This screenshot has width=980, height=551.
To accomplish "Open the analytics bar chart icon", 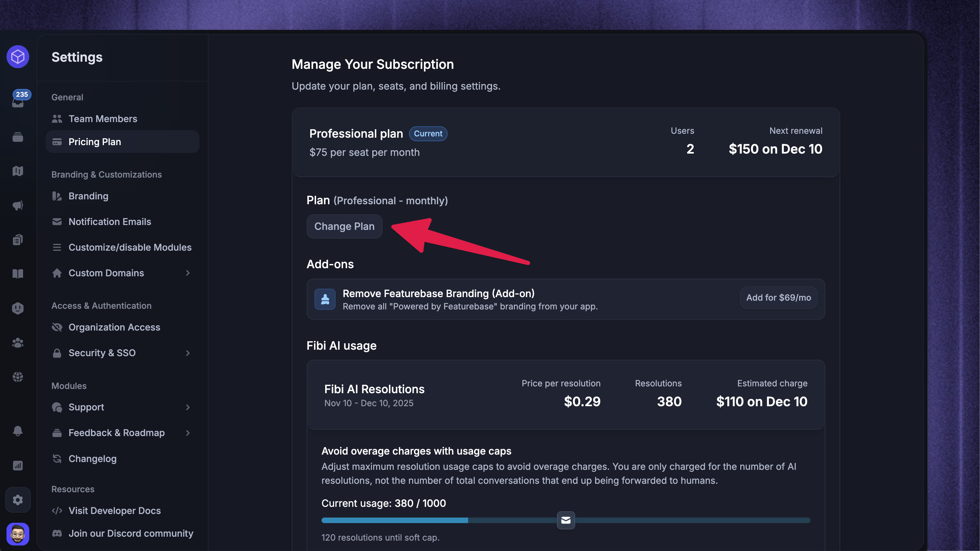I will [x=18, y=465].
